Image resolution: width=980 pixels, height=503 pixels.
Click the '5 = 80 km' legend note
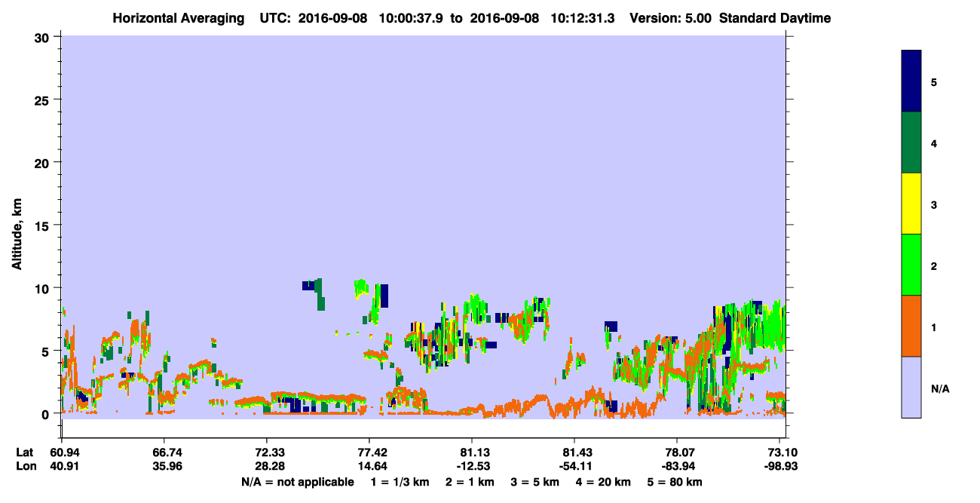(x=675, y=482)
